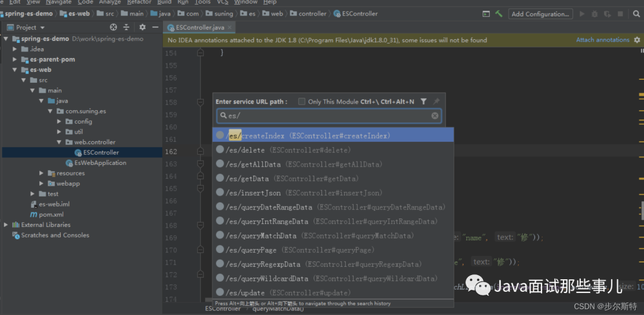
Task: Click the locate/scroll from source crosshair icon
Action: [113, 27]
